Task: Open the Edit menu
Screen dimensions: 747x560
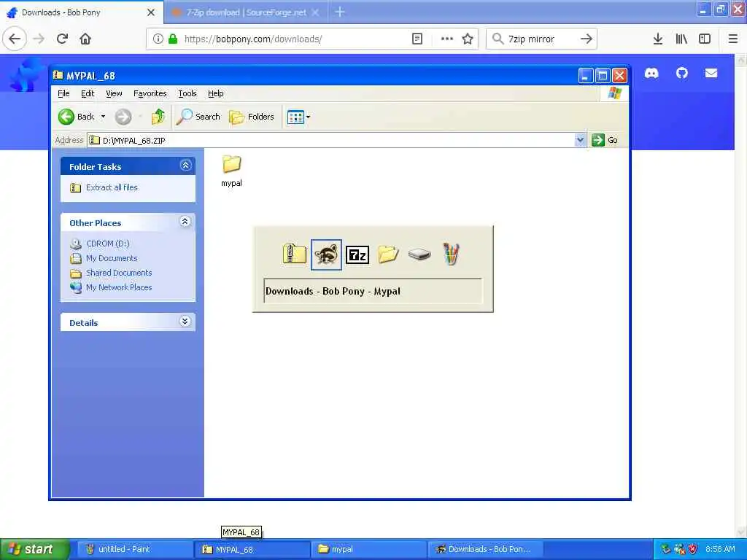Action: (x=88, y=93)
